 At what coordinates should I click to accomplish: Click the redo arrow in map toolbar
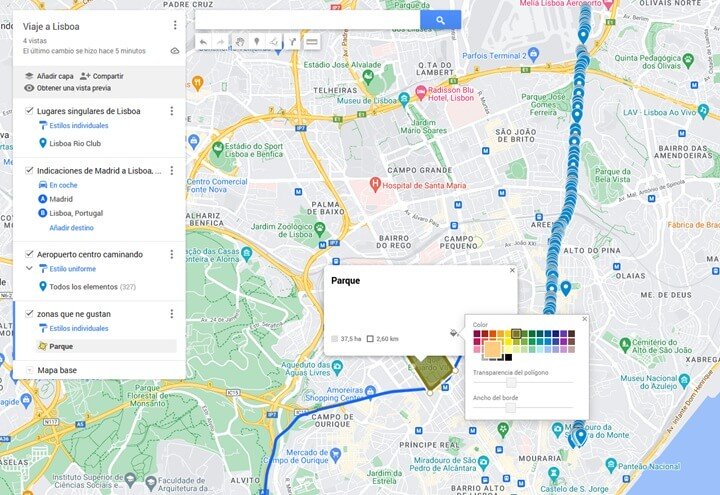221,42
